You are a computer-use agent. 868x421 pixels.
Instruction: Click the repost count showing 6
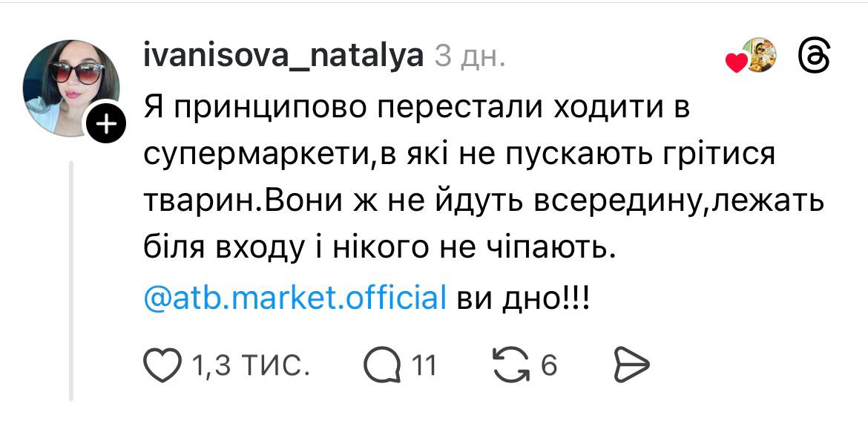pos(549,365)
